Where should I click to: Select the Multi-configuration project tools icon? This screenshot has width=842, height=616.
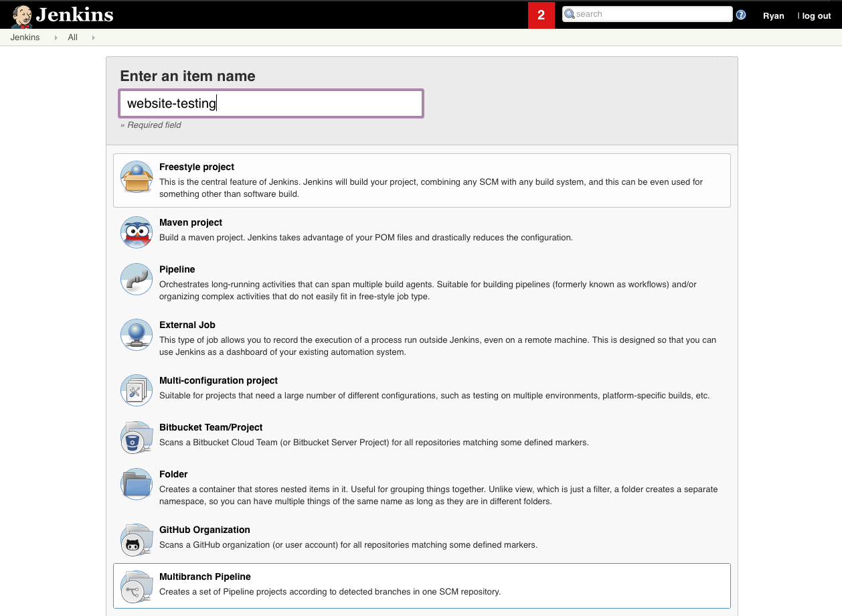coord(137,391)
